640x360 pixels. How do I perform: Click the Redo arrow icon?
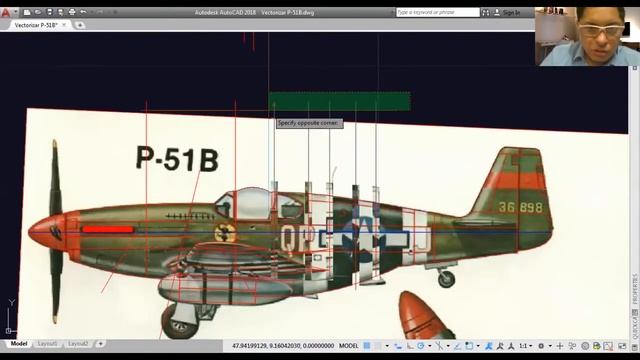100,12
